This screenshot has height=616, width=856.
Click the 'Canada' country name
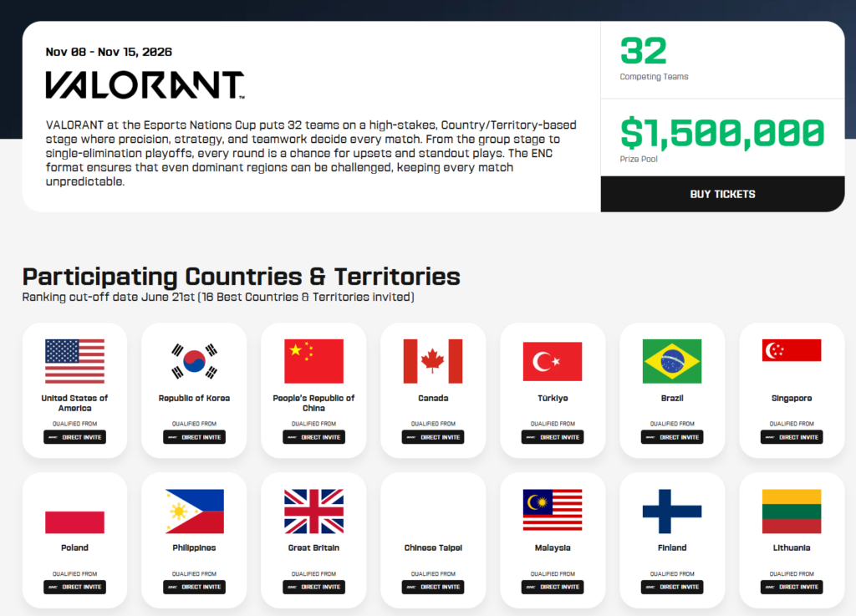click(433, 399)
